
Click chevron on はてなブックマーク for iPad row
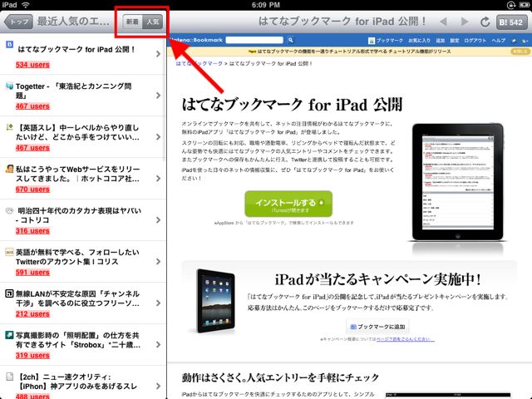[158, 54]
